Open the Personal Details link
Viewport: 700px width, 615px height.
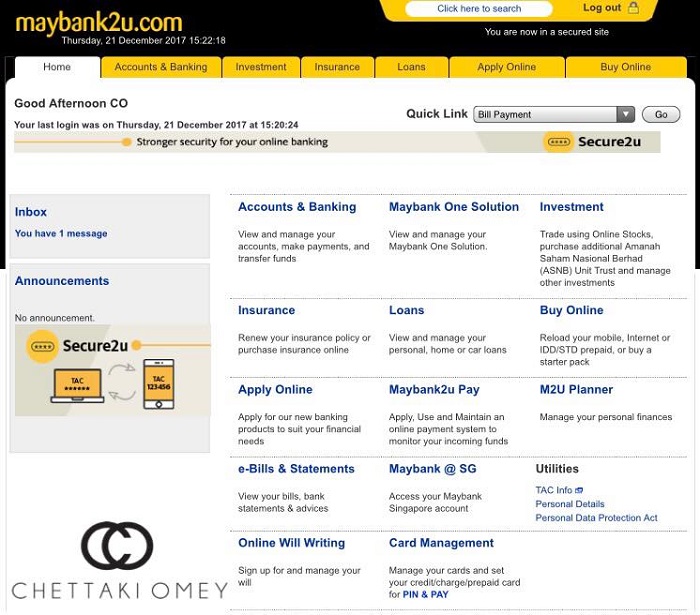click(x=570, y=504)
